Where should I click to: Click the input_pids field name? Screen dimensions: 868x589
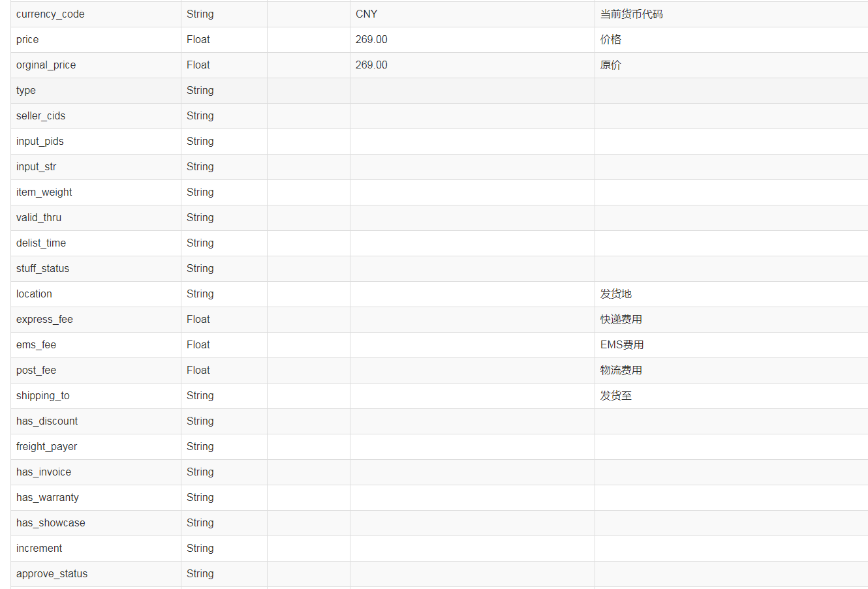(x=40, y=142)
